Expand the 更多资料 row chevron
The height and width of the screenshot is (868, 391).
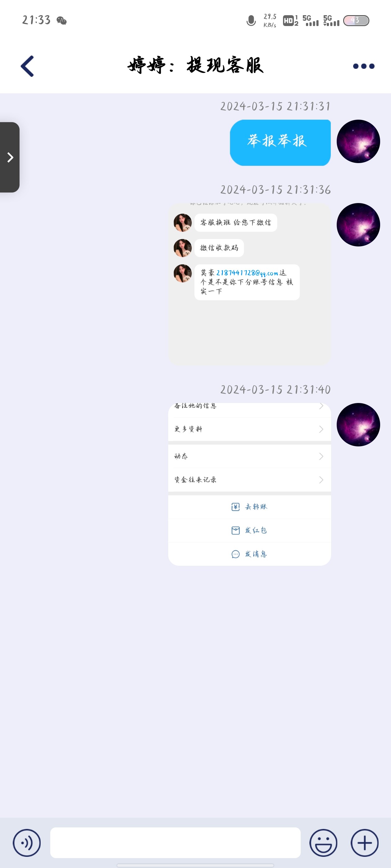(321, 429)
